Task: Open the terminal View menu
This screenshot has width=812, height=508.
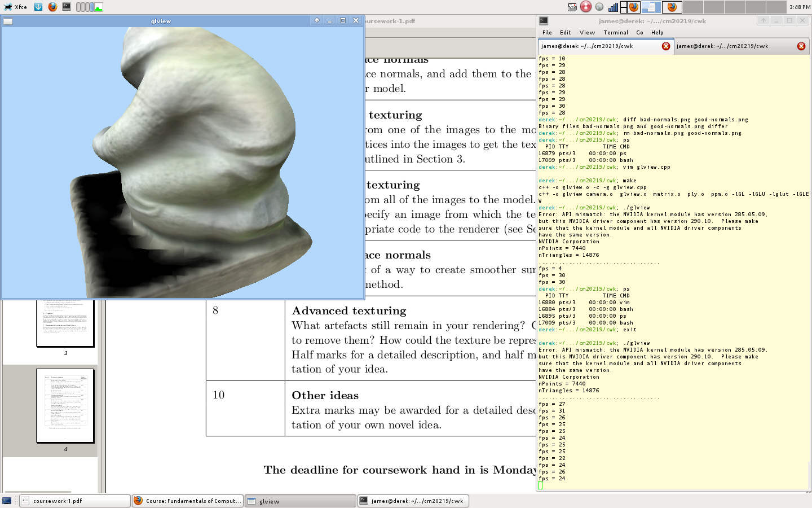Action: point(587,33)
